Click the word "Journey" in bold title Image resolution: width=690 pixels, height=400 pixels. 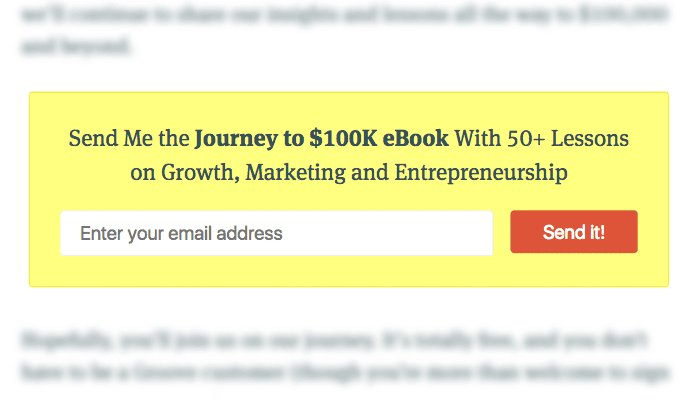(x=231, y=138)
